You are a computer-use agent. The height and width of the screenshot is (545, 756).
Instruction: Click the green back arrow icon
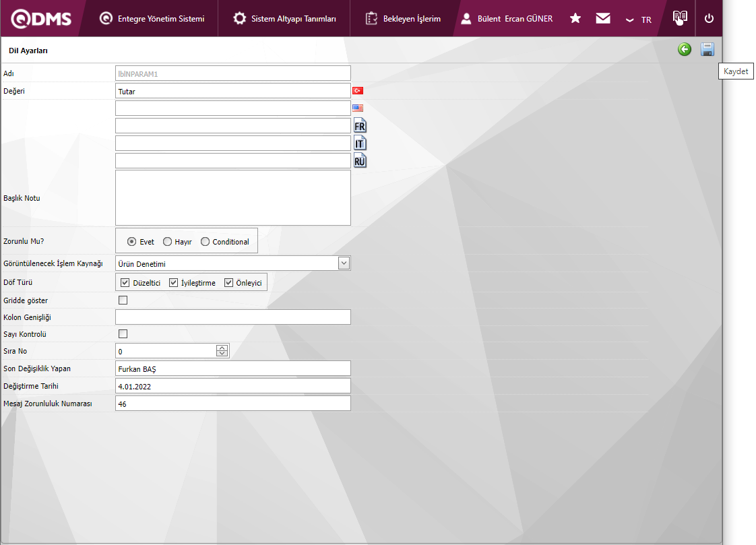click(684, 49)
